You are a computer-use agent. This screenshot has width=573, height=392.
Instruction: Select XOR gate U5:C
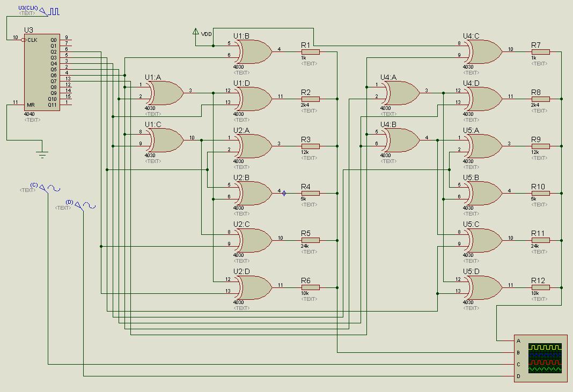click(x=484, y=240)
